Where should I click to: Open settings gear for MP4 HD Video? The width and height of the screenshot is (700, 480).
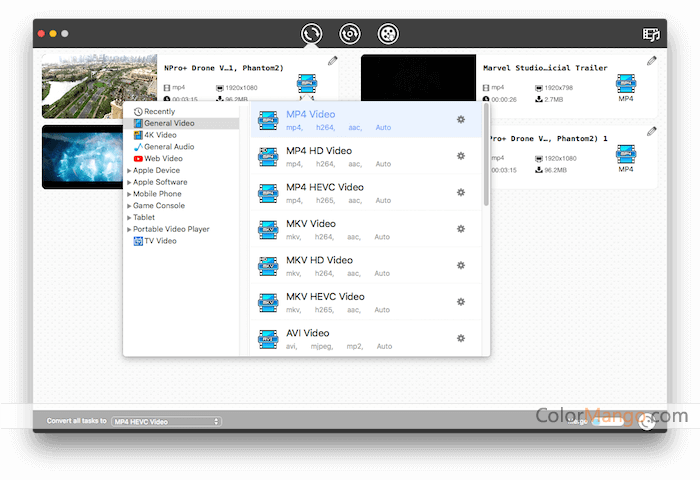tap(461, 156)
